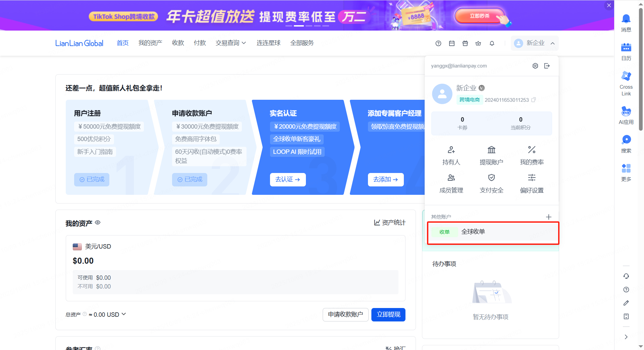The height and width of the screenshot is (350, 644).
Task: Expand the 交易查询 dropdown menu
Action: pos(231,43)
